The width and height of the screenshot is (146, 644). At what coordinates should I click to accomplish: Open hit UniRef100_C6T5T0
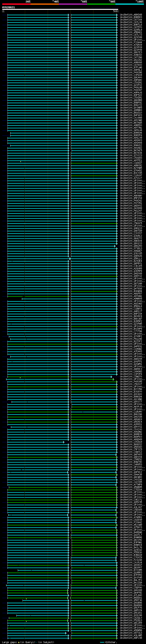click(x=131, y=27)
